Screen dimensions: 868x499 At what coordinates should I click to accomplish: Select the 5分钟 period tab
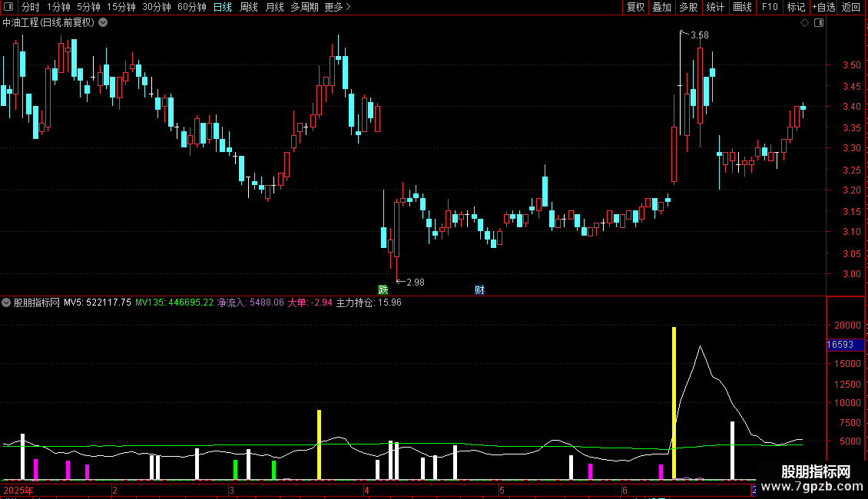coord(88,7)
